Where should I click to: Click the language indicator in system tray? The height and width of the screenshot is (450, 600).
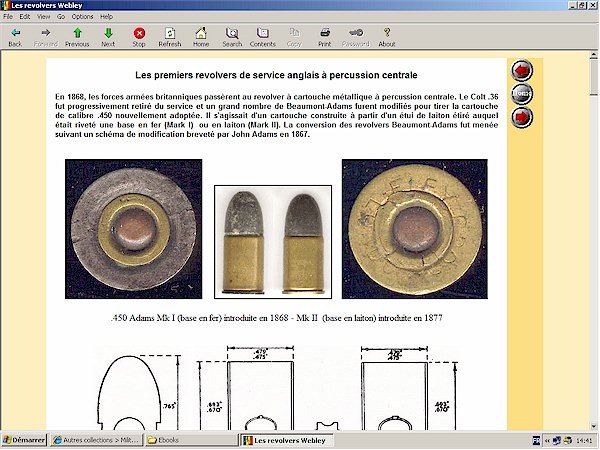tap(536, 440)
